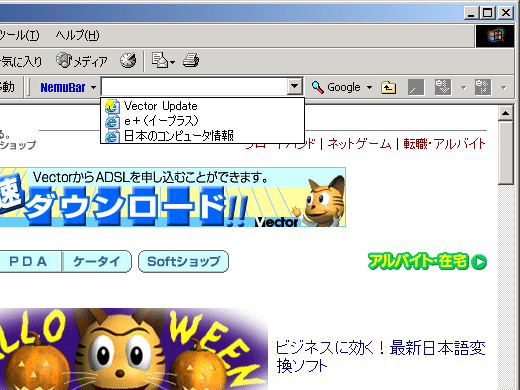Open the ネットゲーム link

tap(359, 144)
